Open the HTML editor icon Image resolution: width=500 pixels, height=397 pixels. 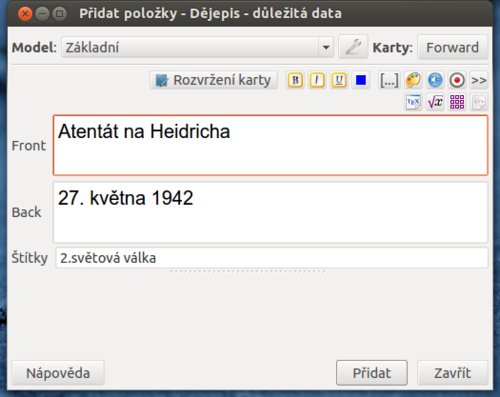(479, 102)
